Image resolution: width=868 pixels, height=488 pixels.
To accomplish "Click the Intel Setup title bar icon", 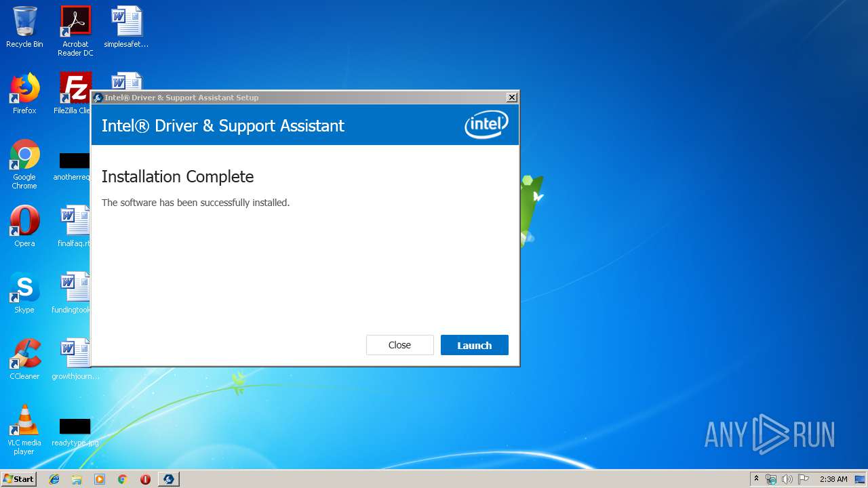I will (x=98, y=98).
